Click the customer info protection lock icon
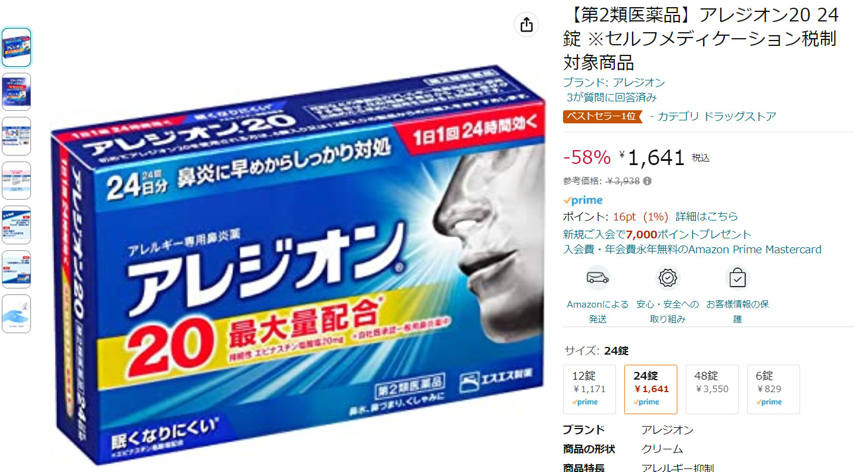 click(738, 278)
